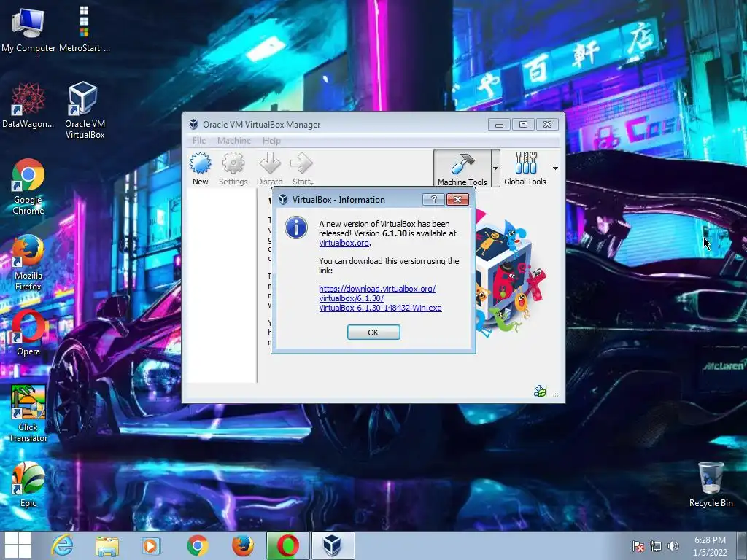Open the Help menu in VirtualBox Manager
Screen dimensions: 747x560
click(x=271, y=141)
